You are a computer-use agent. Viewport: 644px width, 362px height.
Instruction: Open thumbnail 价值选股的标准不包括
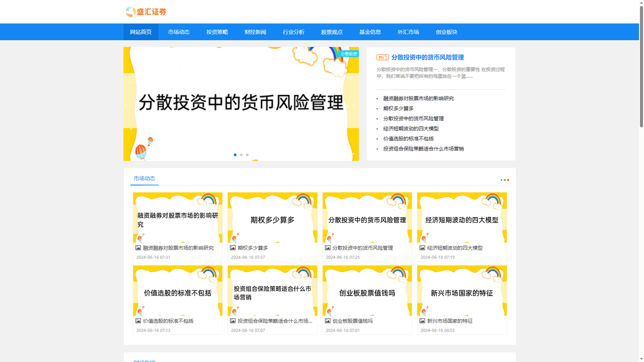coord(178,291)
